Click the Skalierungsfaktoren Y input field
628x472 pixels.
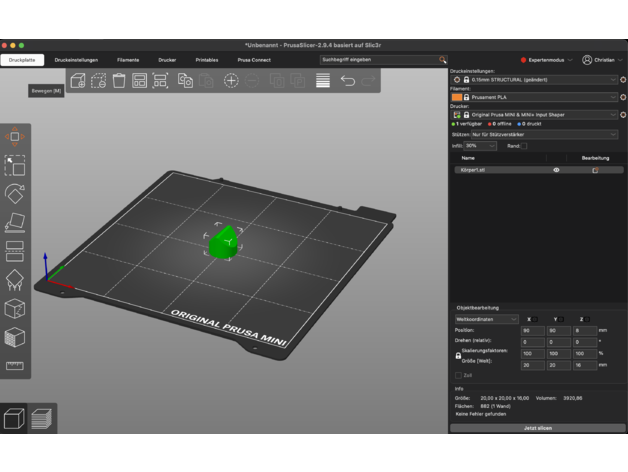(x=559, y=353)
